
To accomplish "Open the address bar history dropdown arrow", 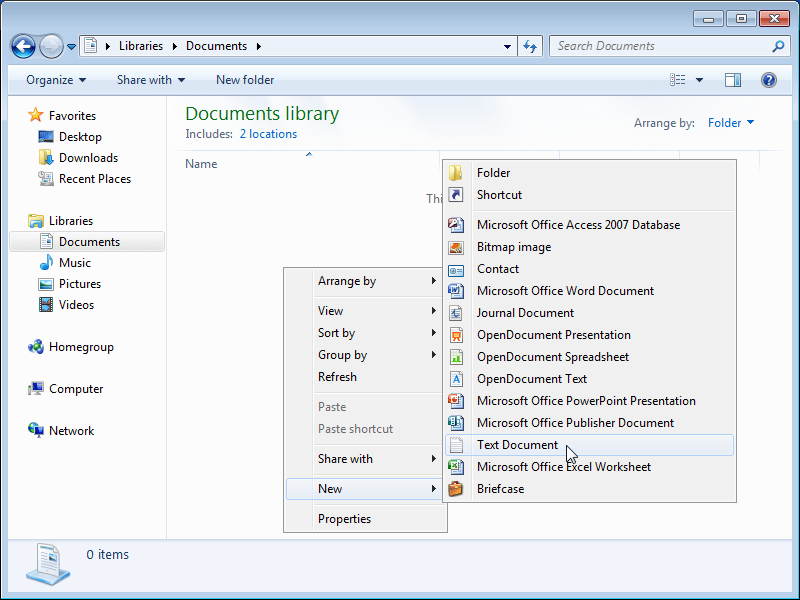I will 507,46.
